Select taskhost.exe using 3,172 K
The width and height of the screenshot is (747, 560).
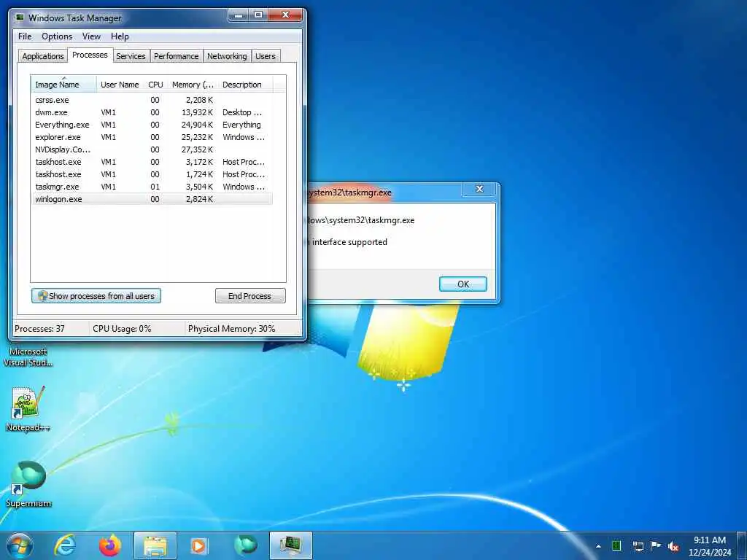tap(152, 162)
